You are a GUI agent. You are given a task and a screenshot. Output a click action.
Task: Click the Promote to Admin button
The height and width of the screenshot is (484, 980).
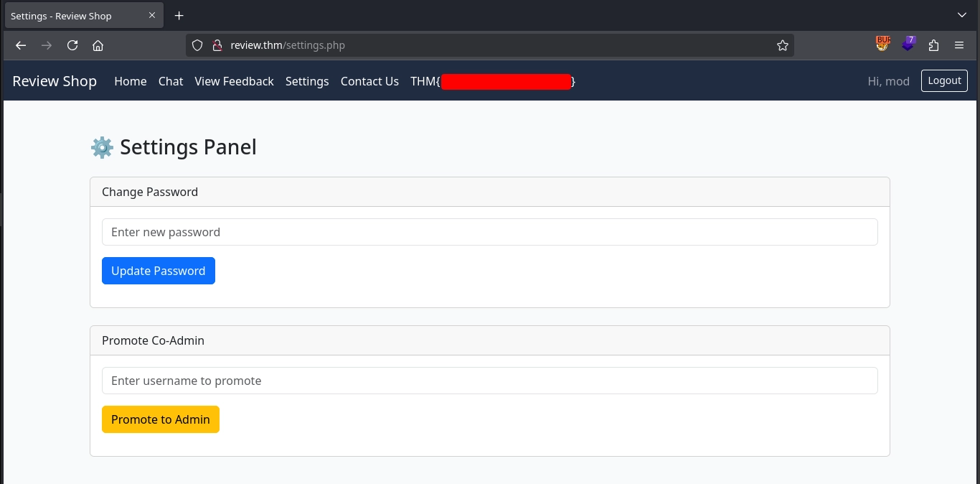pos(161,419)
